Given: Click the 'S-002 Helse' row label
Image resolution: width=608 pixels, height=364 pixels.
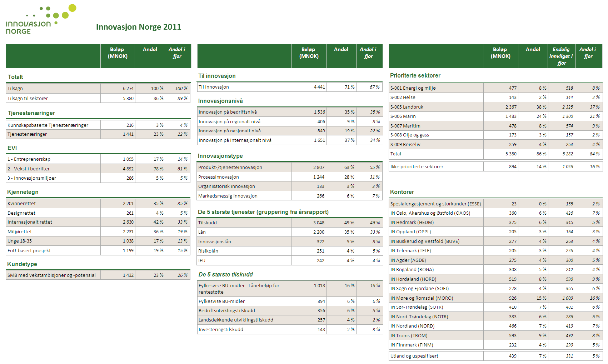Looking at the screenshot, I should pyautogui.click(x=403, y=97).
